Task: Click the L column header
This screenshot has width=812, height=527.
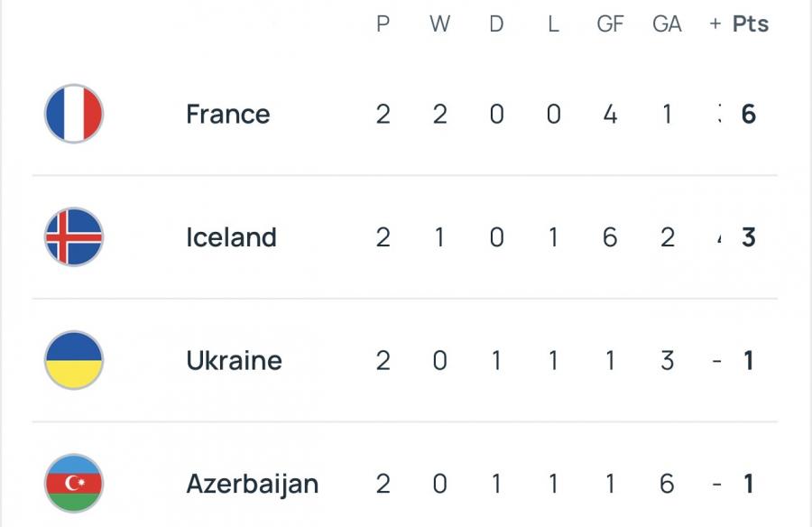Action: [553, 24]
